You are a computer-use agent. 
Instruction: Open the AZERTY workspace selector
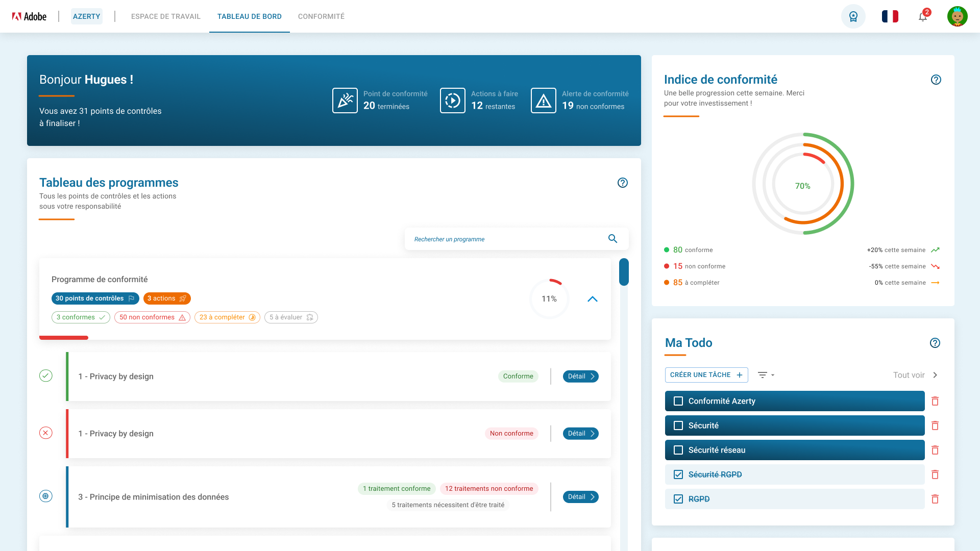[87, 16]
